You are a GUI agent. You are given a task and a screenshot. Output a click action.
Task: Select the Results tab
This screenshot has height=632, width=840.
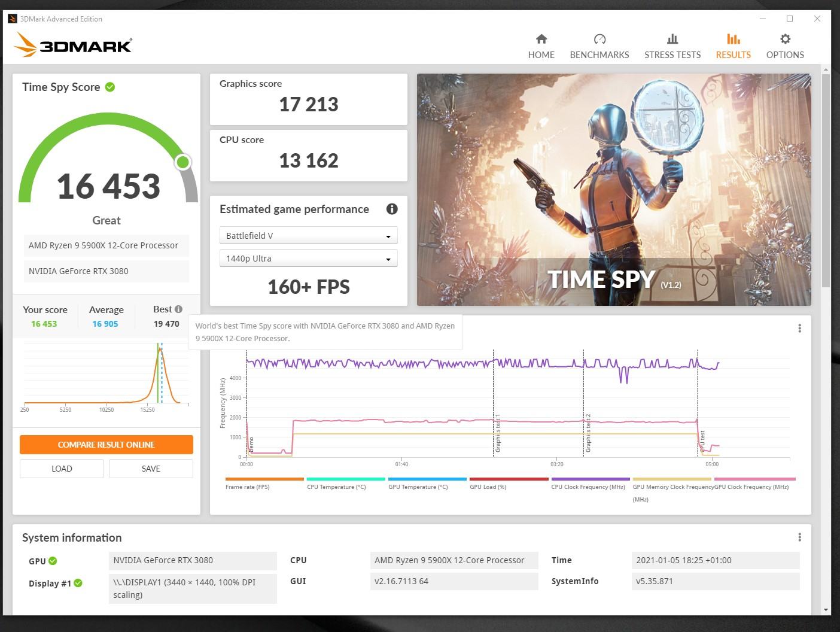click(733, 46)
